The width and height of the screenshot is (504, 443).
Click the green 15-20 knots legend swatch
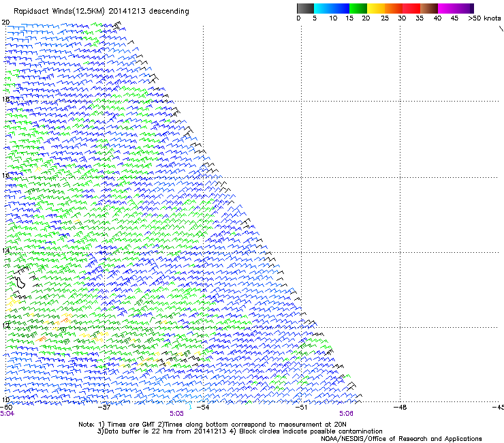358,8
